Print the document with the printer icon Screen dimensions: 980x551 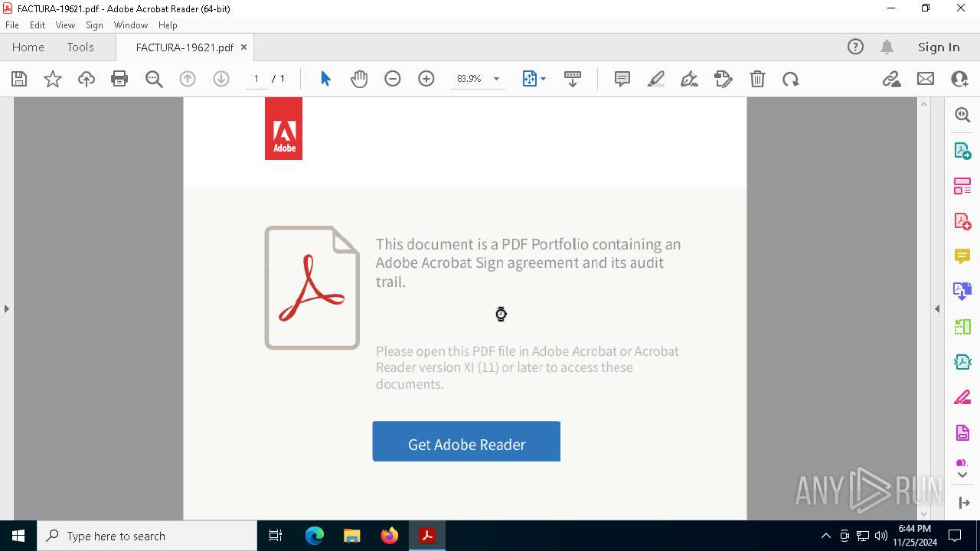[x=119, y=79]
